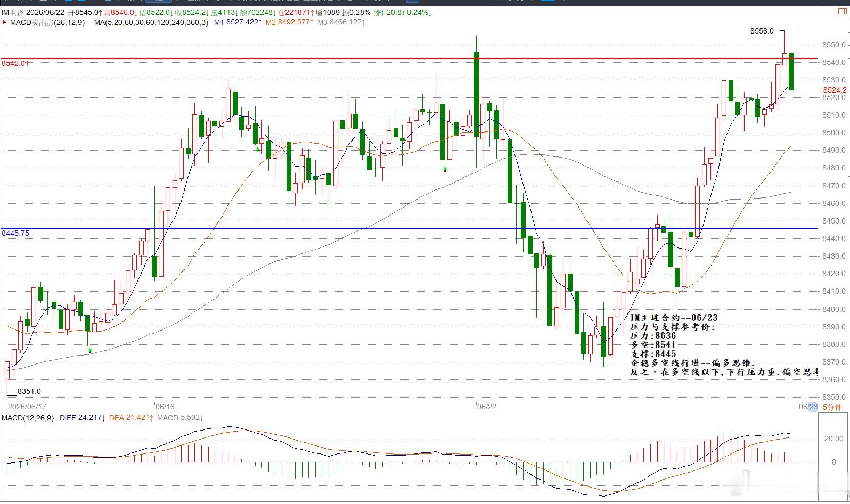Click the M3 8466.122 moving average value
This screenshot has height=504, width=850.
[x=341, y=22]
